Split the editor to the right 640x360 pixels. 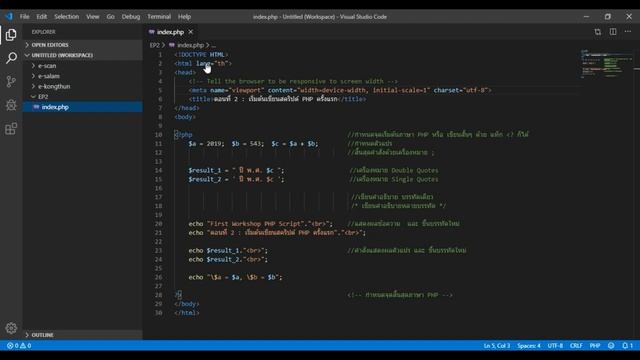[613, 32]
